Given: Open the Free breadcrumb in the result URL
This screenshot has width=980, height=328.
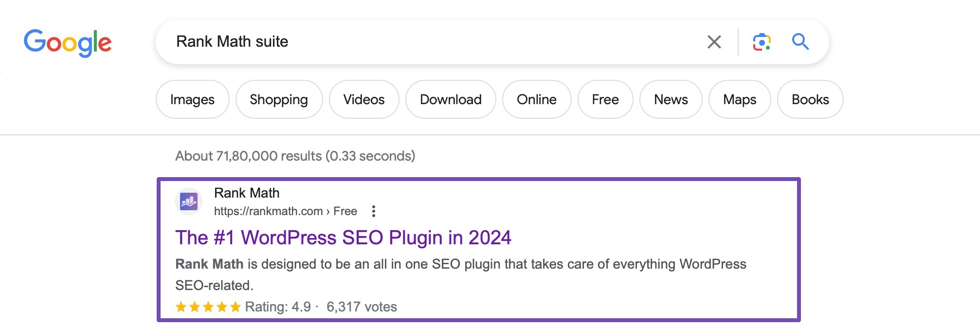Looking at the screenshot, I should 345,211.
